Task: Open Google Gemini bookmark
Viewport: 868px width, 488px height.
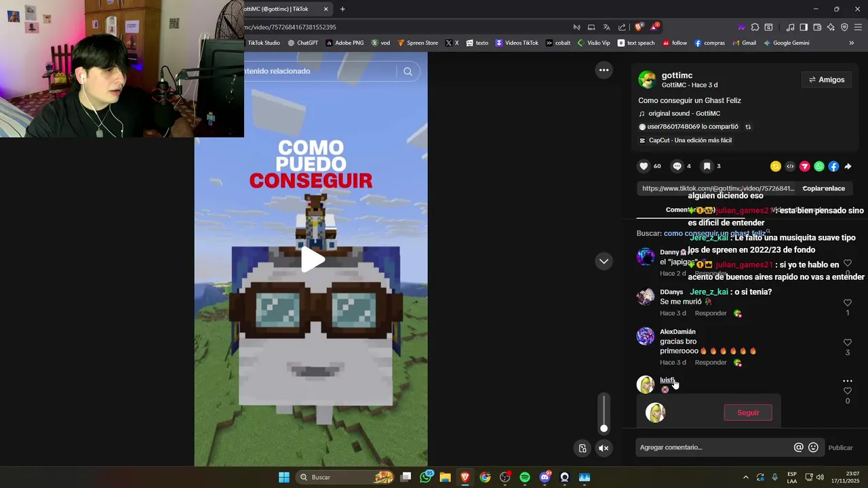Action: [786, 43]
